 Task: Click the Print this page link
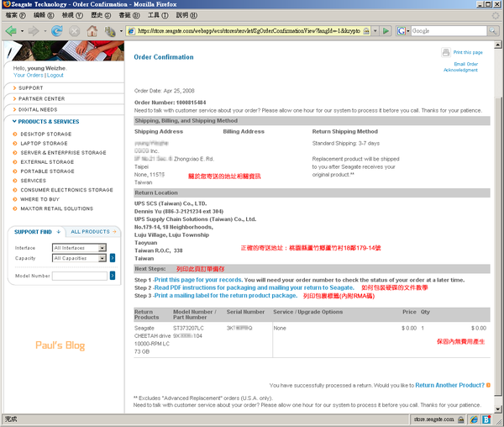(x=468, y=52)
